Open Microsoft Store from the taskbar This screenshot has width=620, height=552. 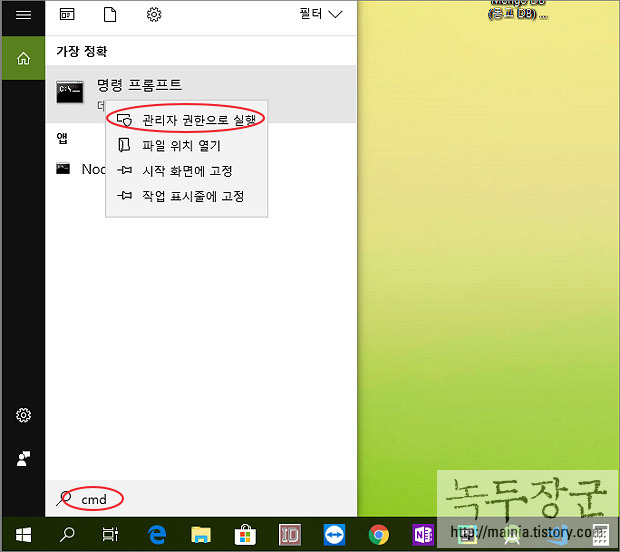point(245,535)
